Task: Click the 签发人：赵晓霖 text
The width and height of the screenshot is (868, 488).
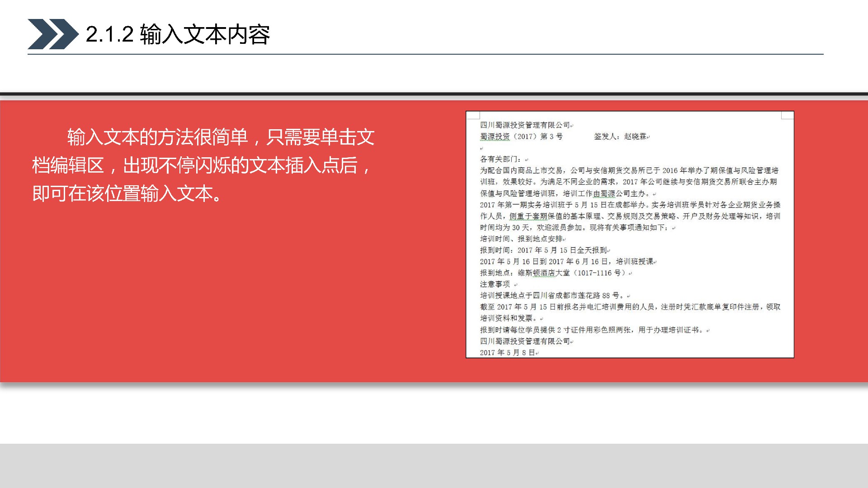Action: tap(620, 136)
